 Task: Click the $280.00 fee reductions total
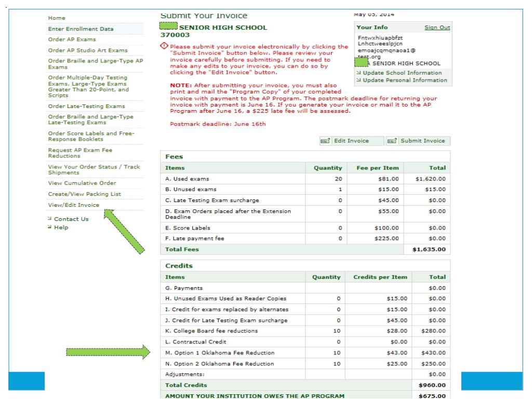[x=433, y=331]
